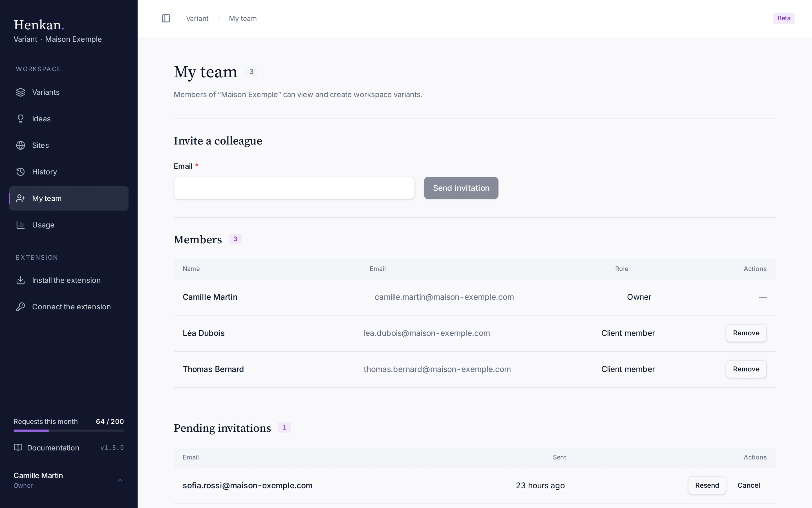812x508 pixels.
Task: Click the My team breadcrumb
Action: [242, 18]
